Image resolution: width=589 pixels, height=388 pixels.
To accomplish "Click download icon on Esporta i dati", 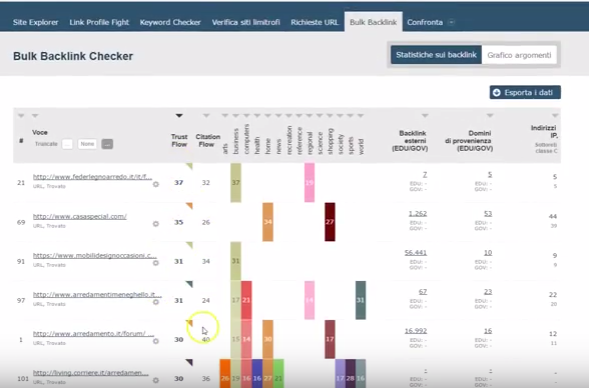I will 497,92.
